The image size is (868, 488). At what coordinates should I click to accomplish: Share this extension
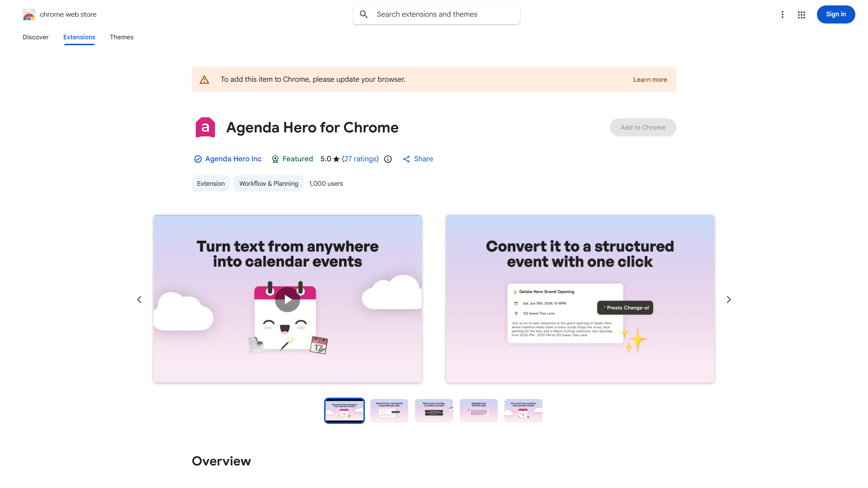click(418, 159)
